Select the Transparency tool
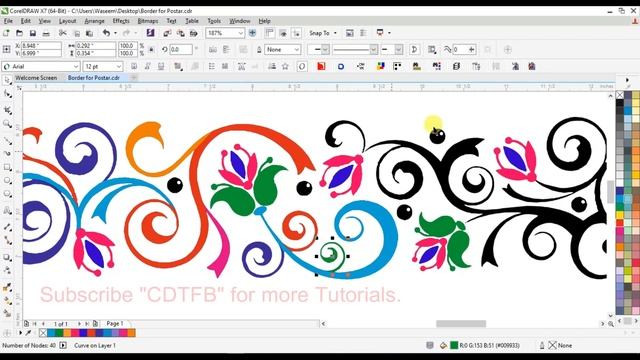640x360 pixels. click(7, 270)
